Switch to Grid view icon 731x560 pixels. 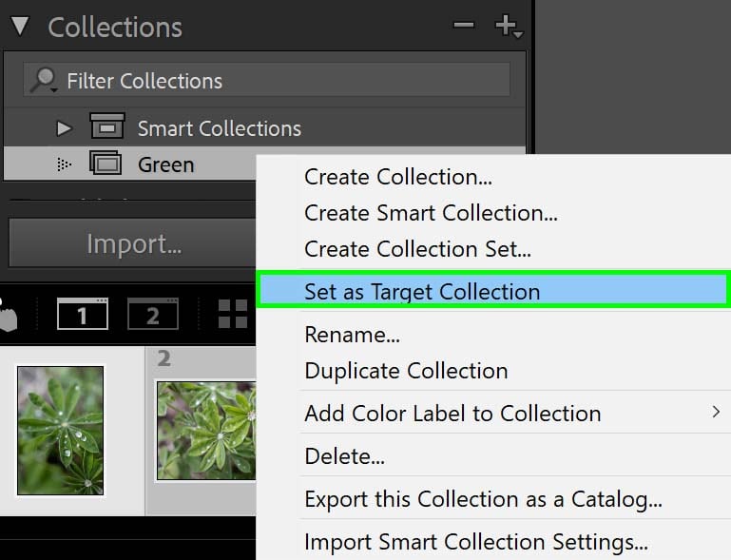pos(233,314)
